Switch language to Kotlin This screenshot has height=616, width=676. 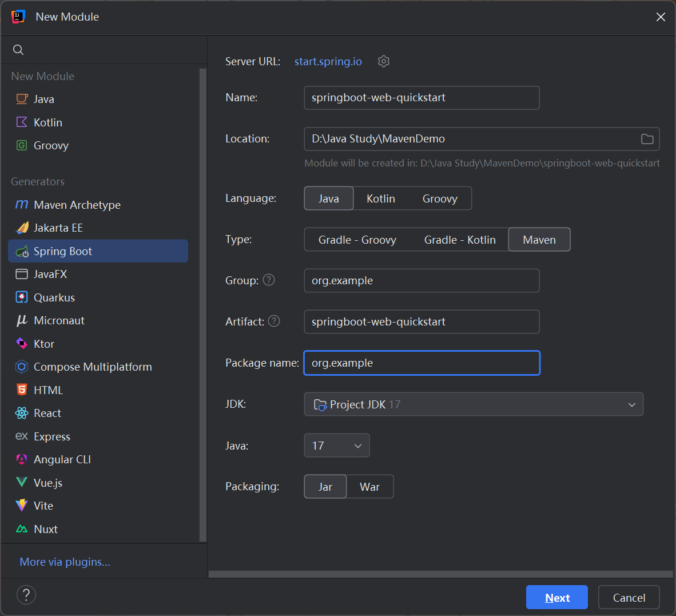380,198
